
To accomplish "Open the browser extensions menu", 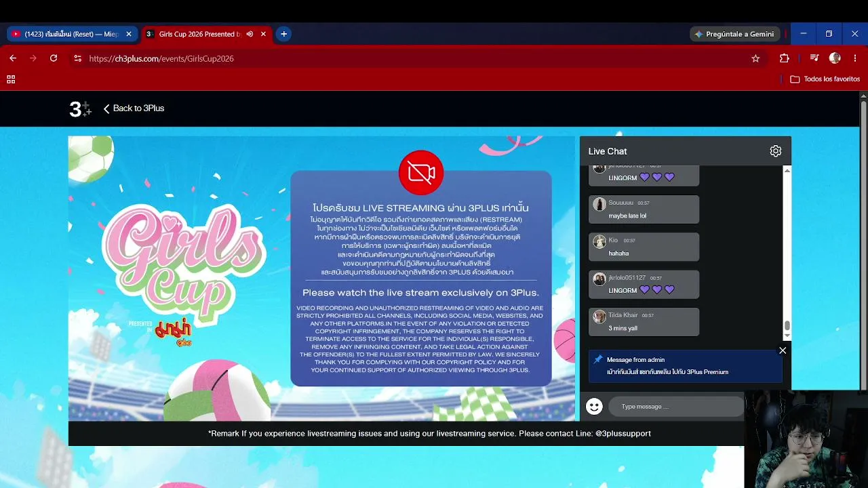I will pyautogui.click(x=785, y=58).
